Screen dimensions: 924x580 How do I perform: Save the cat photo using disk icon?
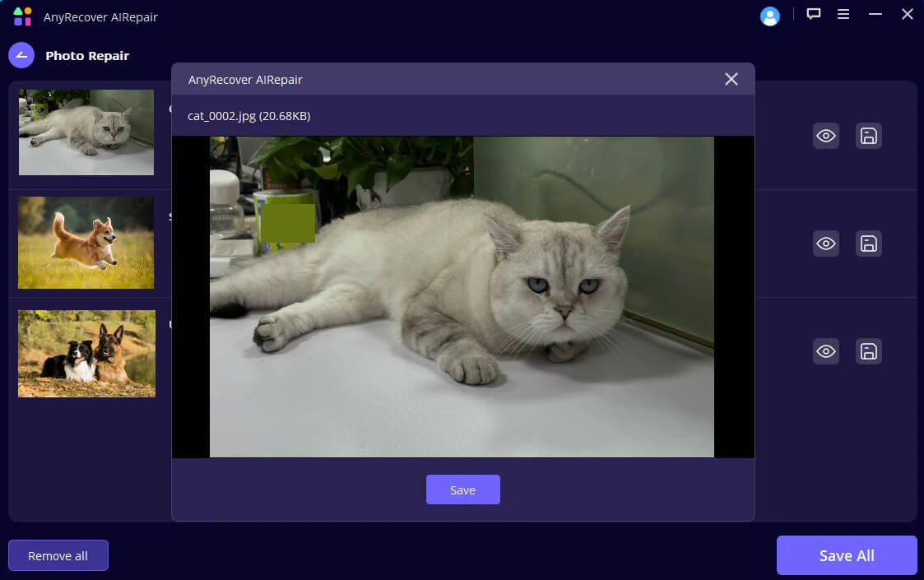868,136
